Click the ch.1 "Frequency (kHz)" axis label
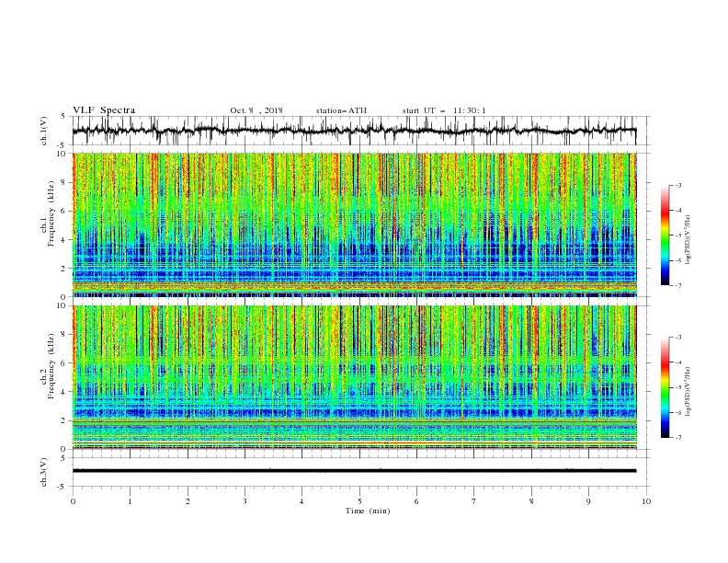Image resolution: width=728 pixels, height=563 pixels. tap(51, 213)
